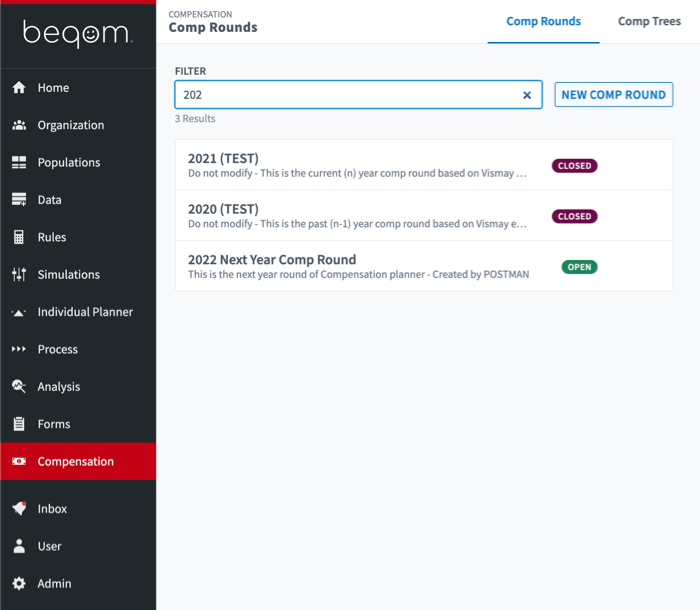
Task: Click the Admin gear icon
Action: (19, 584)
